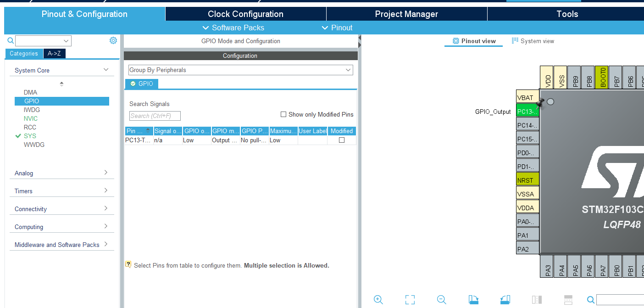The height and width of the screenshot is (308, 644).
Task: Enable Show only Modified Pins checkbox
Action: point(283,114)
